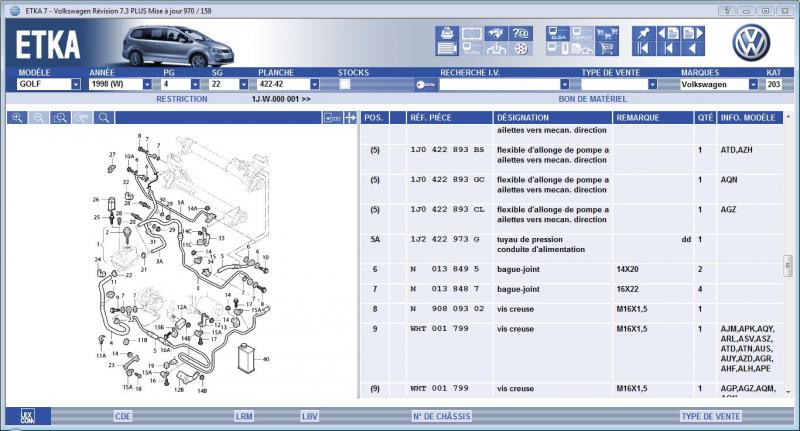The height and width of the screenshot is (431, 800).
Task: Click the blank screen icon in toolbar
Action: (471, 33)
